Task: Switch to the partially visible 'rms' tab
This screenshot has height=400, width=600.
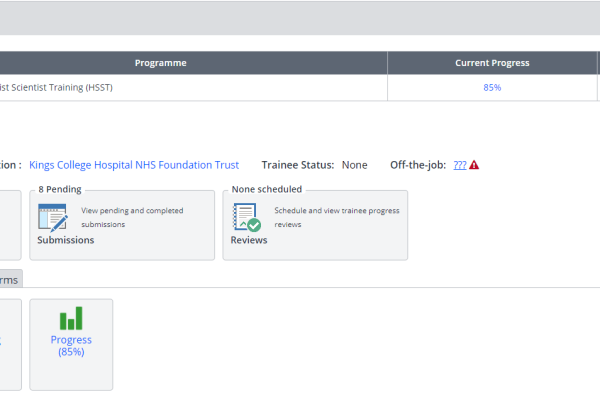Action: coord(9,280)
